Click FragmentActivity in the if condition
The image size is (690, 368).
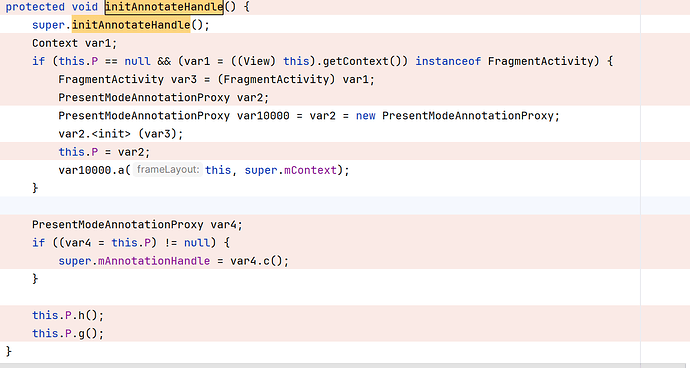(x=540, y=61)
